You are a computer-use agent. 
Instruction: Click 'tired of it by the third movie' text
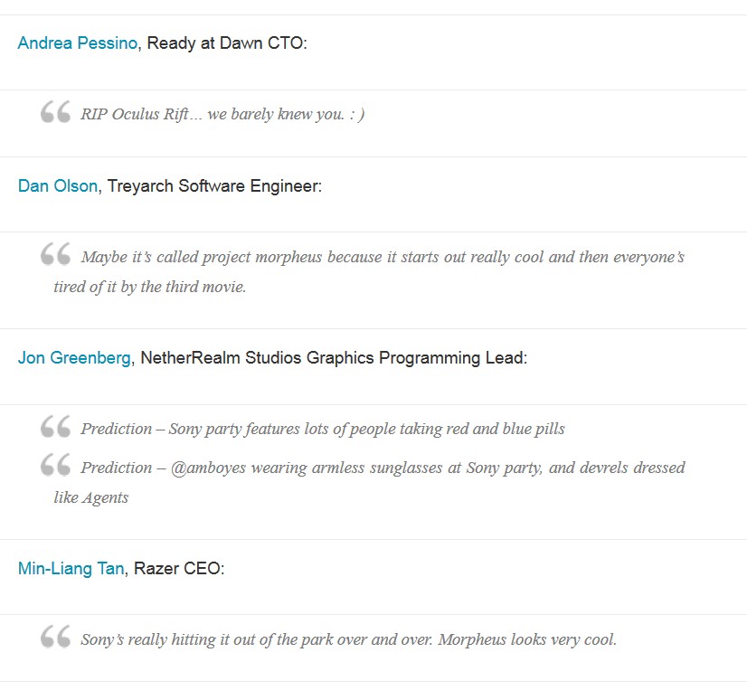pos(149,288)
